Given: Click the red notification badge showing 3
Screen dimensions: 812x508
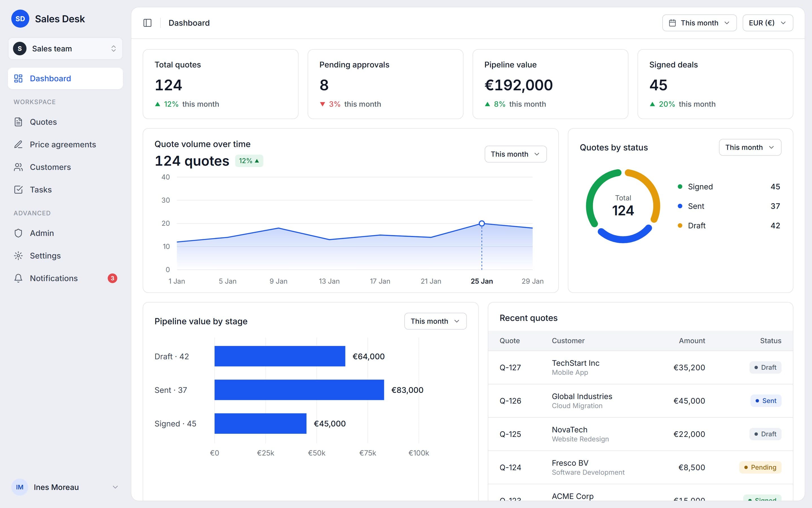Looking at the screenshot, I should (112, 278).
